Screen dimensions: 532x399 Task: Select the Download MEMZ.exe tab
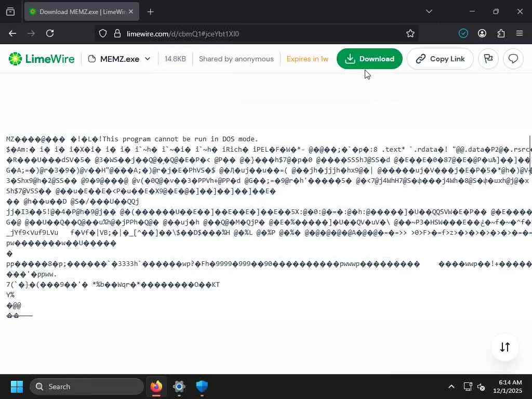click(82, 12)
